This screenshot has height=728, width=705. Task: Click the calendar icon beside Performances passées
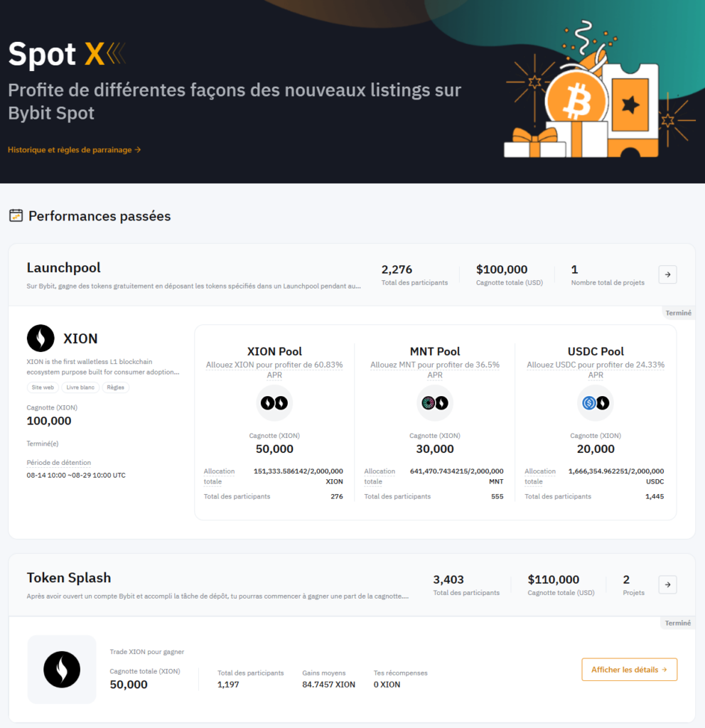16,215
